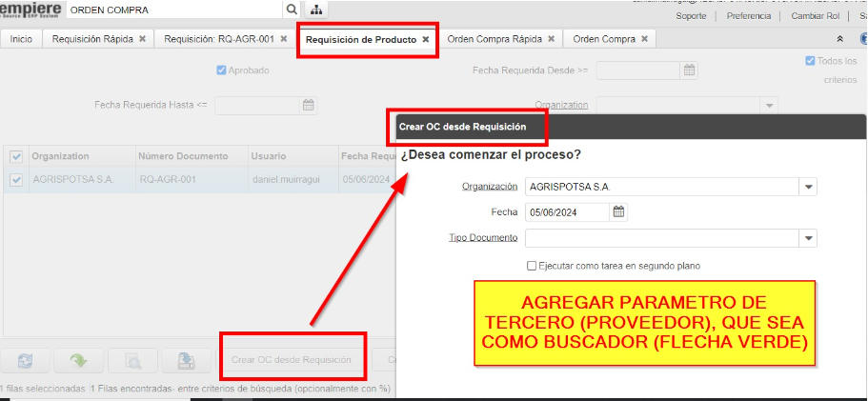The width and height of the screenshot is (868, 401).
Task: Open the Organization filter dropdown arrow
Action: (768, 105)
